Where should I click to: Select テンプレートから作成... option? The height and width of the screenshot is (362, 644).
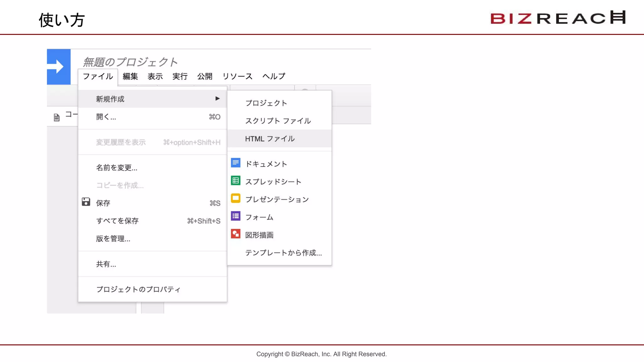pos(283,253)
